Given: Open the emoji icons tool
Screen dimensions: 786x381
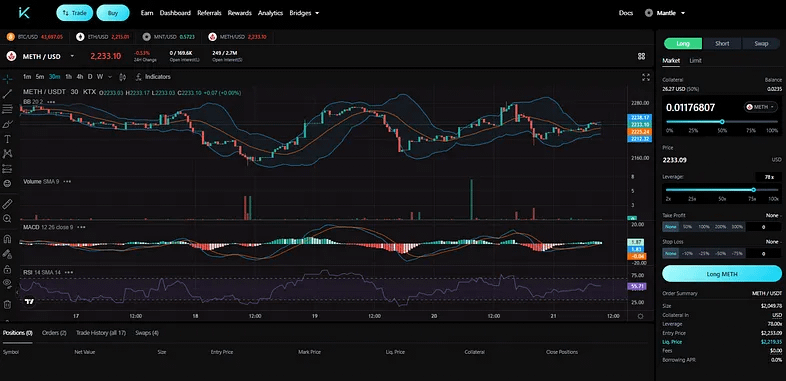Looking at the screenshot, I should 8,183.
